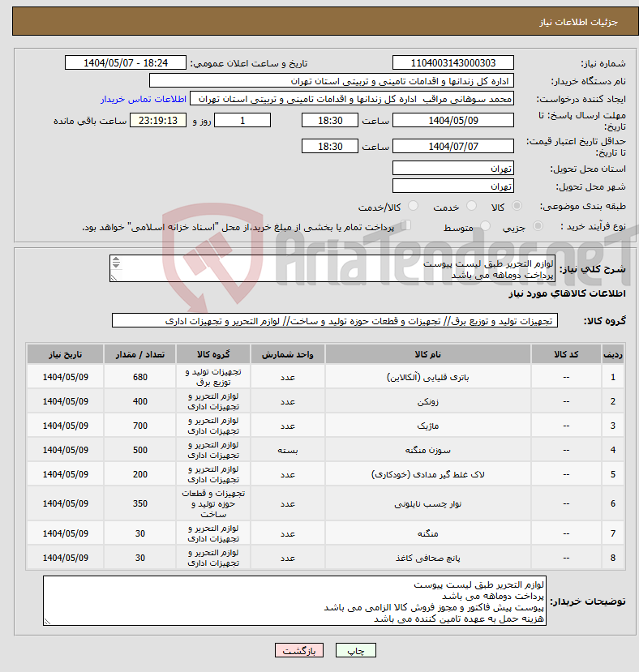
Task: Click quantity 350 in tape row
Action: 139,504
